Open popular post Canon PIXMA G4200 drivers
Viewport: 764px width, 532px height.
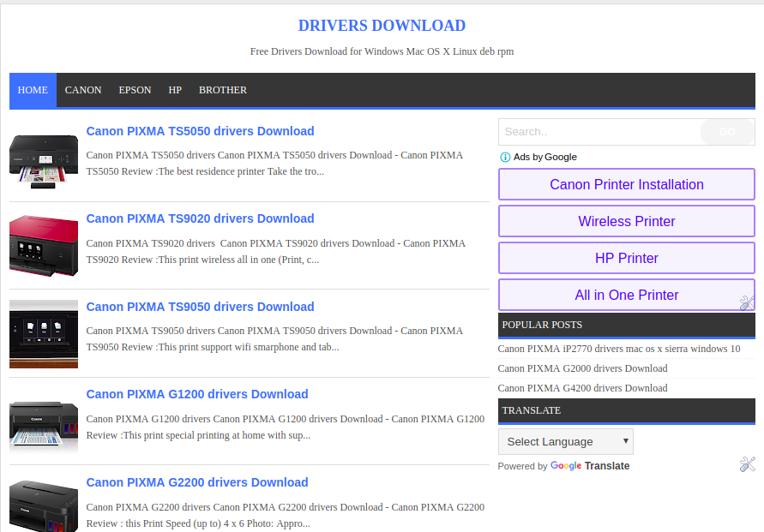(x=583, y=388)
